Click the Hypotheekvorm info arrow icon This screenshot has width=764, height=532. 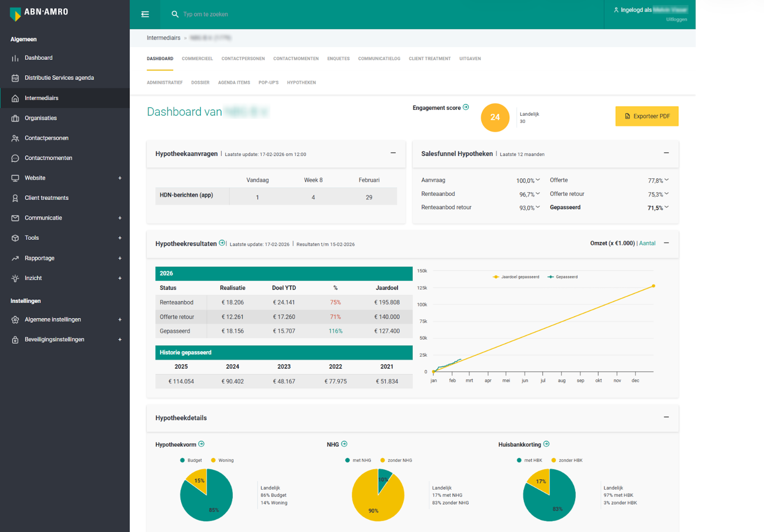click(x=201, y=444)
